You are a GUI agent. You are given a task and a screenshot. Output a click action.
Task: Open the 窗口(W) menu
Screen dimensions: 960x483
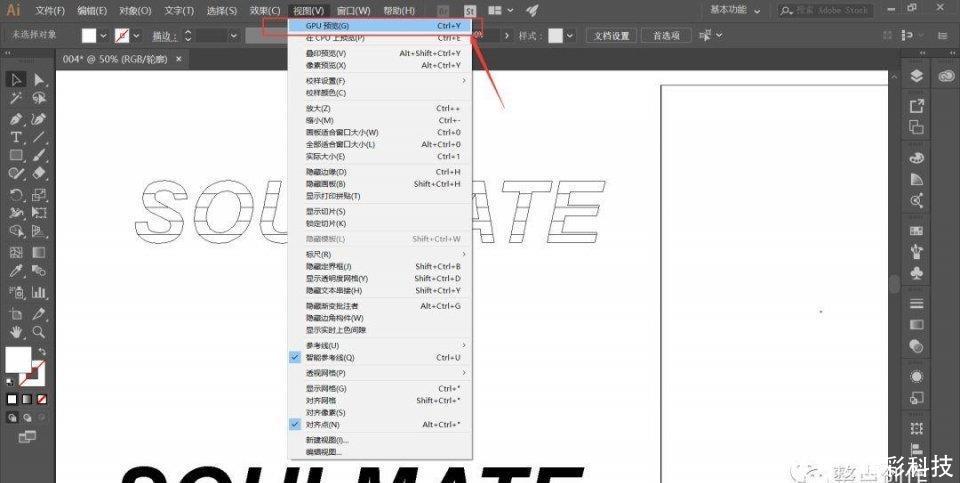tap(353, 10)
